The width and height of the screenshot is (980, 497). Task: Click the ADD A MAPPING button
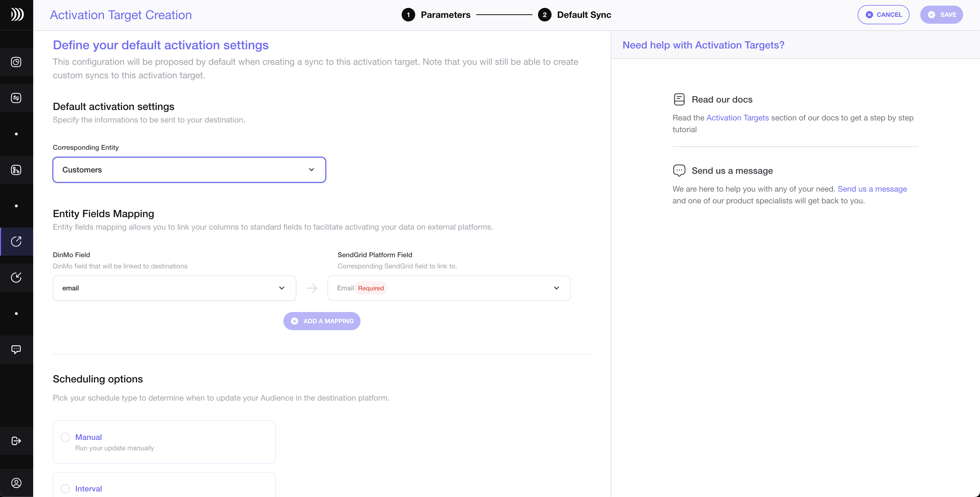coord(322,321)
